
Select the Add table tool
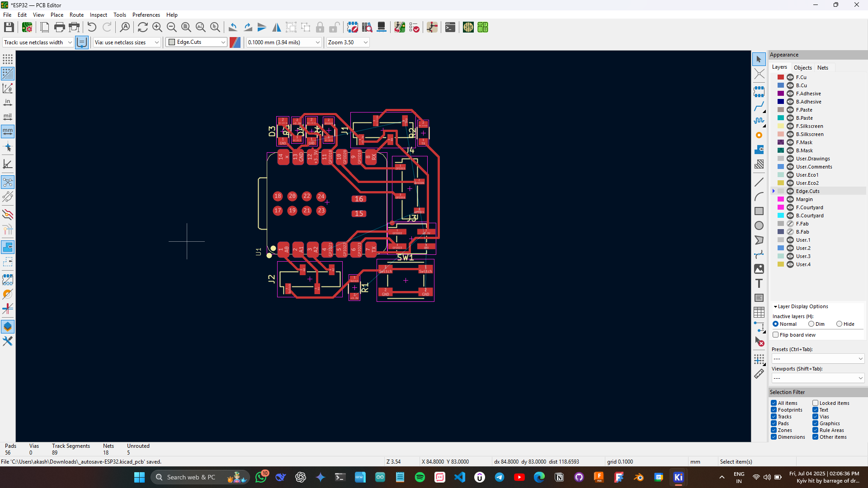(x=759, y=312)
